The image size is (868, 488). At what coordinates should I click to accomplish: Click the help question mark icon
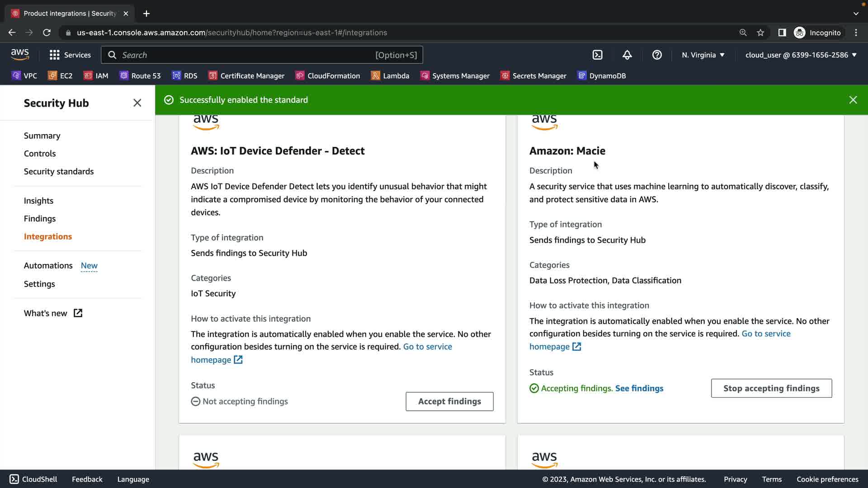pyautogui.click(x=657, y=55)
